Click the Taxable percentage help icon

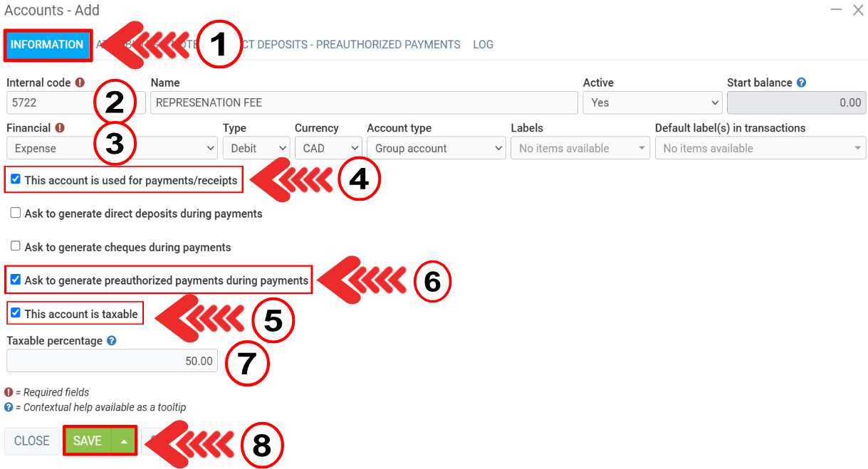[111, 341]
